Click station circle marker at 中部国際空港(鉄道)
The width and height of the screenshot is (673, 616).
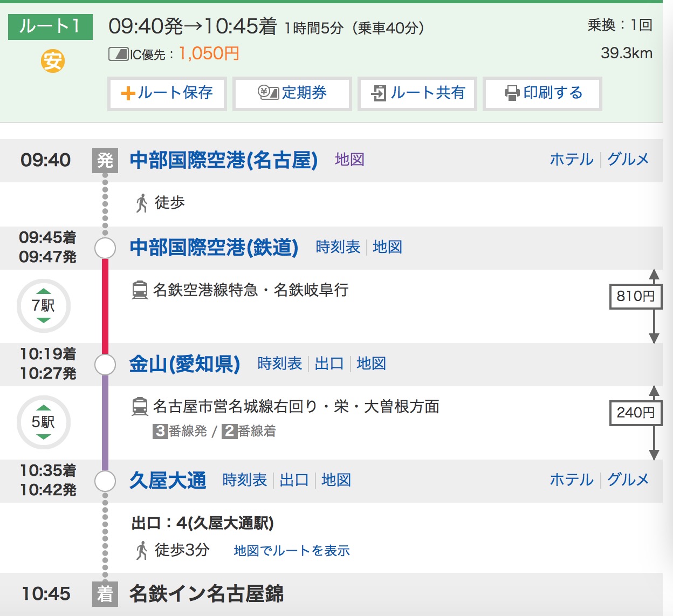click(x=105, y=248)
